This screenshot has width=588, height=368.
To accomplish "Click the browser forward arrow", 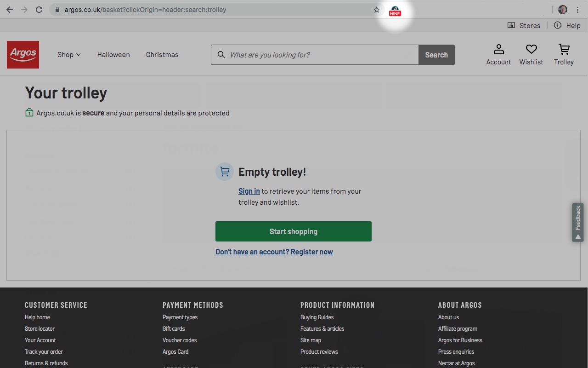I will pos(24,10).
